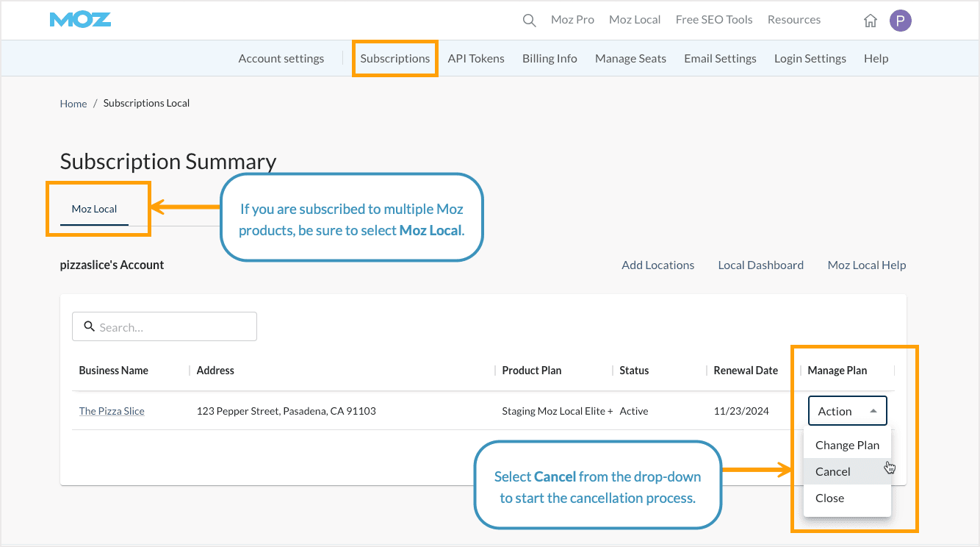
Task: Click the Moz logo
Action: click(x=80, y=20)
